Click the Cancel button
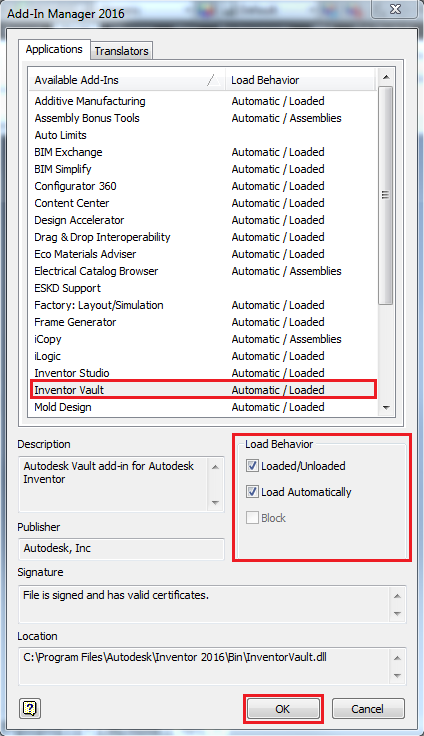424x736 pixels. pos(368,709)
